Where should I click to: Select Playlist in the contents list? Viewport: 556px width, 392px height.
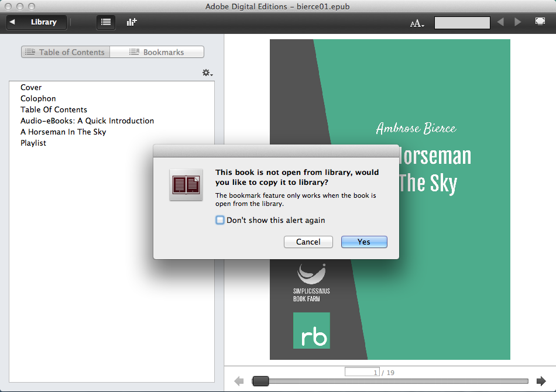tap(33, 143)
